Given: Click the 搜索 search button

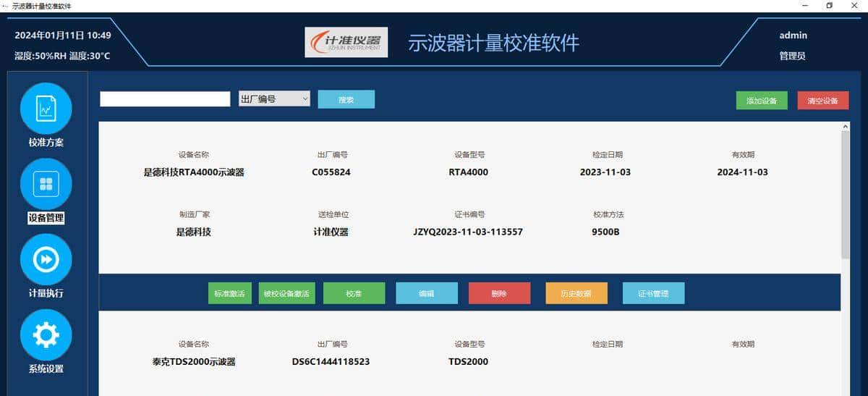Looking at the screenshot, I should tap(346, 99).
